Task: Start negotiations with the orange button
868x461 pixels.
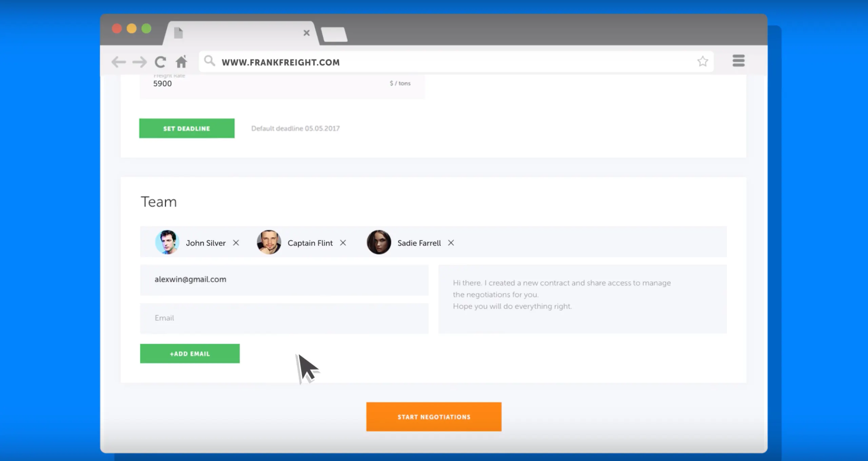Action: pos(434,417)
